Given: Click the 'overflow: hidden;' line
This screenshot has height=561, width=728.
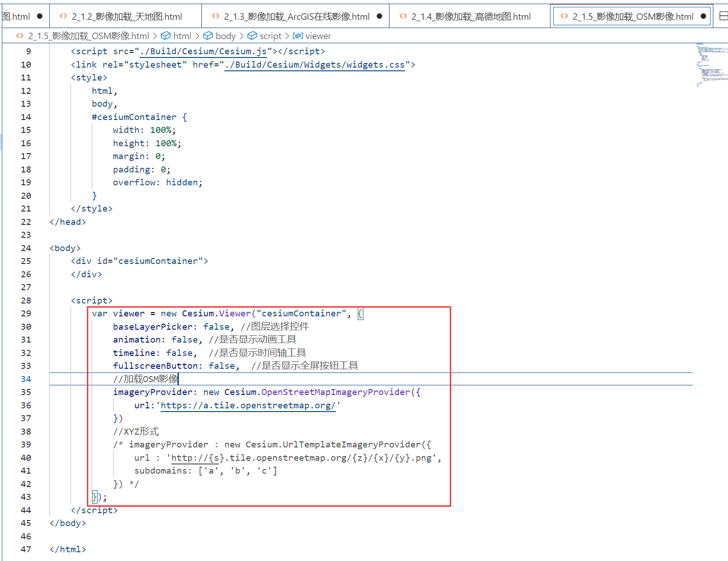Looking at the screenshot, I should tap(158, 183).
